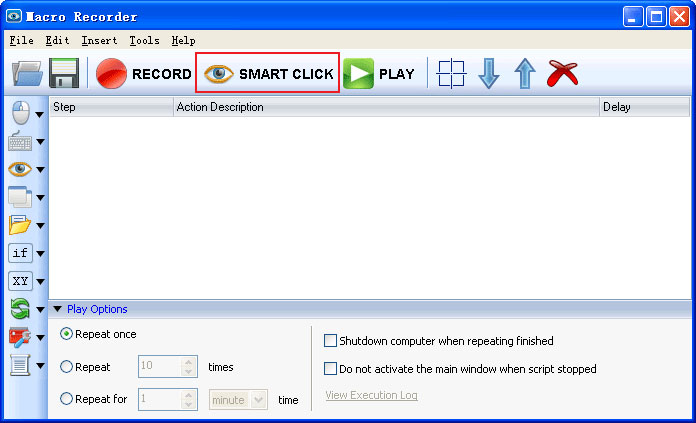Click the Step column header

tap(111, 107)
